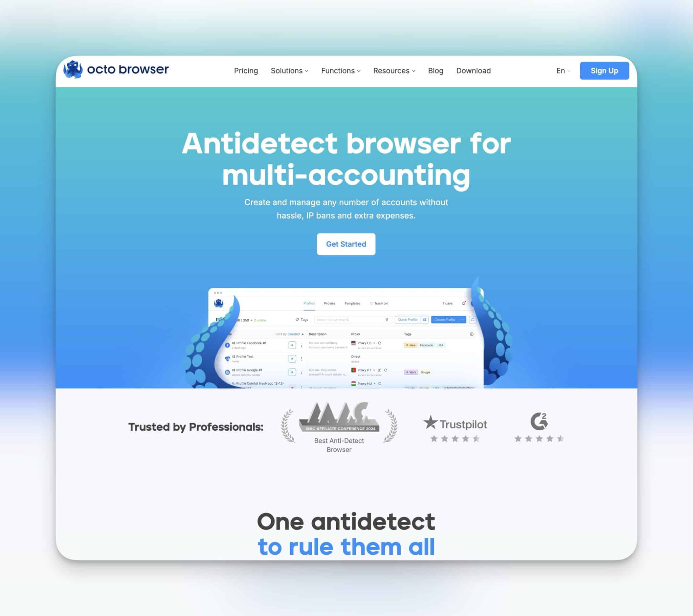693x616 pixels.
Task: Select the Profiles tab in browser panel
Action: [308, 303]
